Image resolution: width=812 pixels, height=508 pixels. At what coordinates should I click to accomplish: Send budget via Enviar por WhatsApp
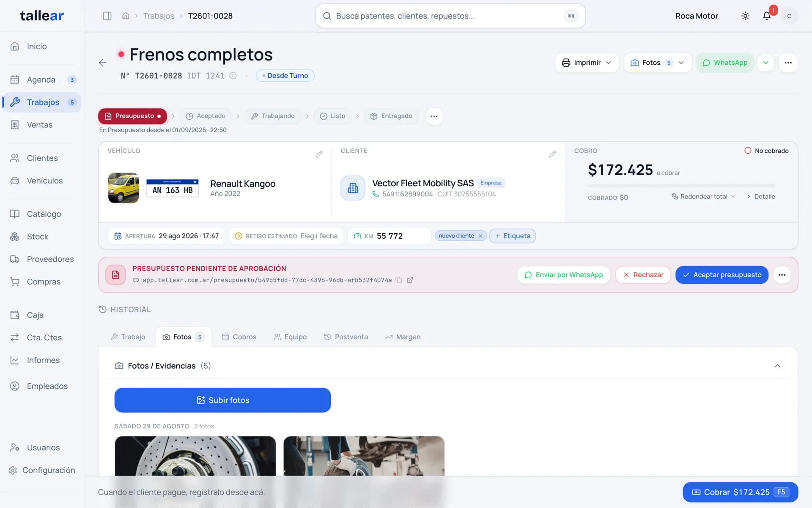(x=564, y=275)
